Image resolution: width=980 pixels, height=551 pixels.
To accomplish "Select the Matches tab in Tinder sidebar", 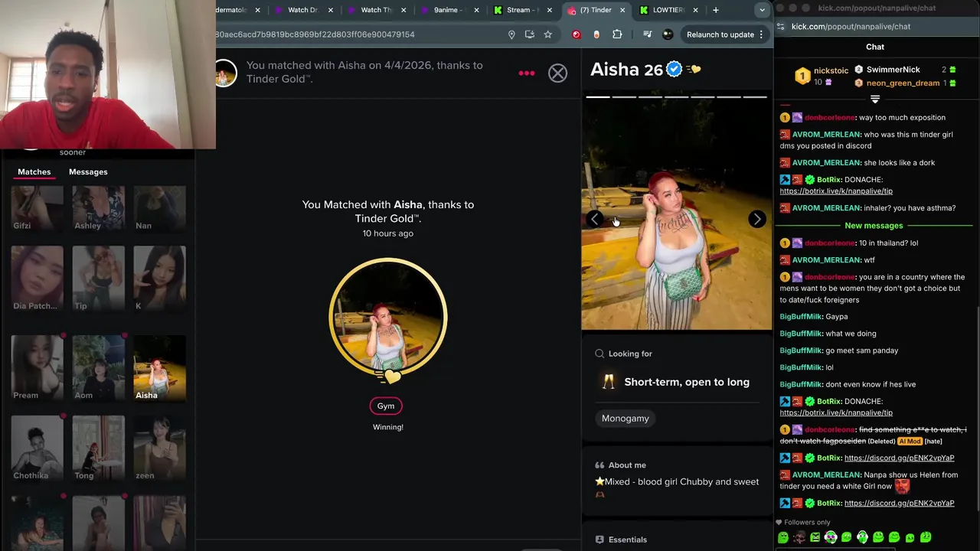I will [x=34, y=172].
